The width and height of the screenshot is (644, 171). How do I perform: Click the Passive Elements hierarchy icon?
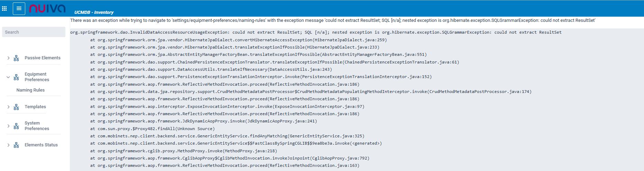pyautogui.click(x=16, y=58)
